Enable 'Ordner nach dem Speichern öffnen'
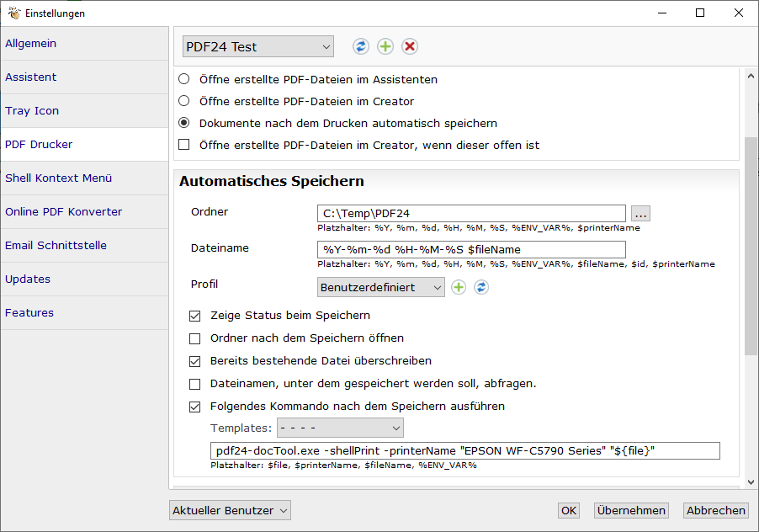759x532 pixels. tap(195, 338)
